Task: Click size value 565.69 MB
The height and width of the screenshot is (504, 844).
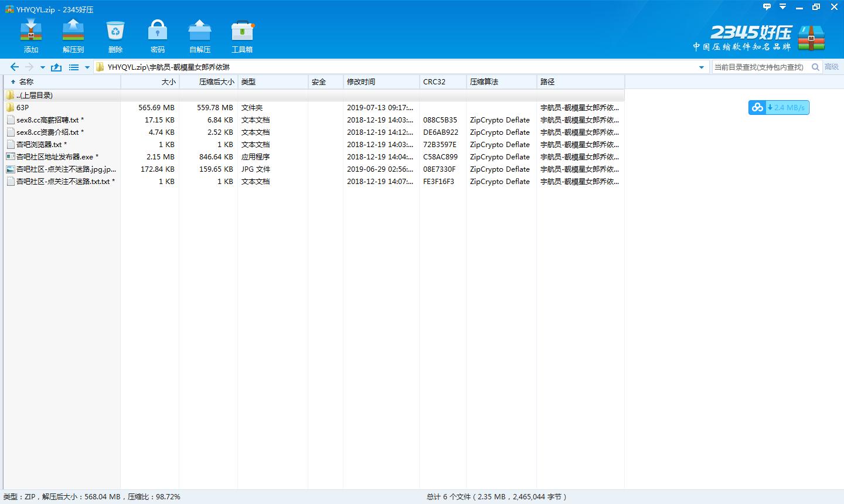Action: [x=156, y=107]
